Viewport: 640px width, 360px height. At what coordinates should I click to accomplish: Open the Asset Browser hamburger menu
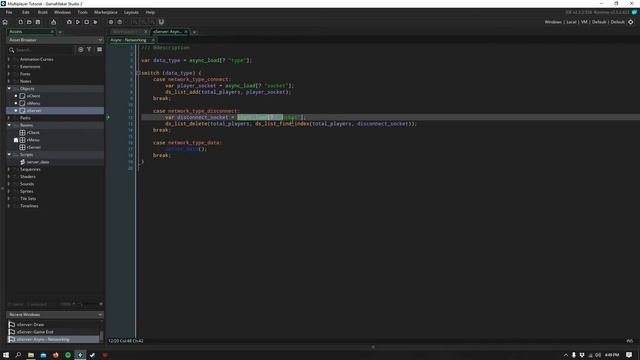click(99, 49)
